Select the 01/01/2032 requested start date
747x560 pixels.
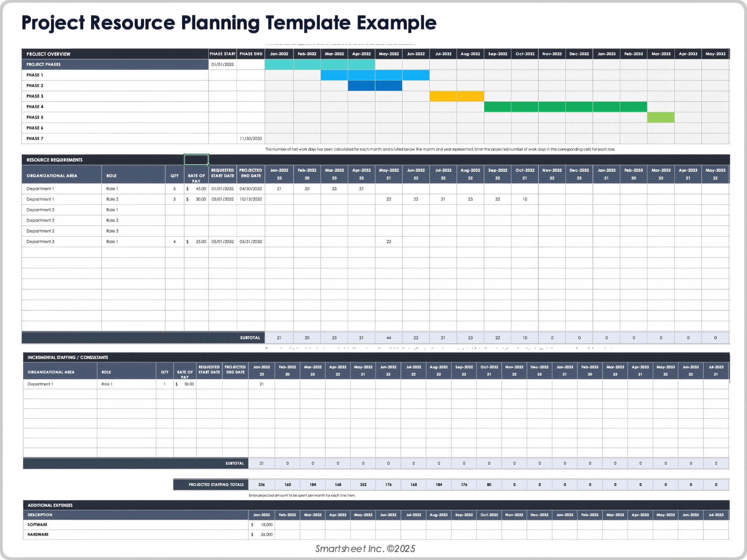[x=222, y=189]
